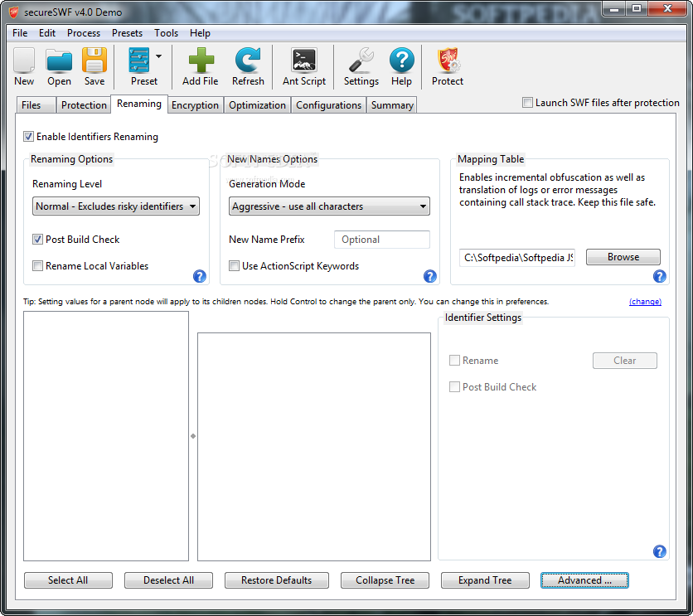Open the Preset dropdown arrow
The width and height of the screenshot is (693, 616).
(x=158, y=56)
